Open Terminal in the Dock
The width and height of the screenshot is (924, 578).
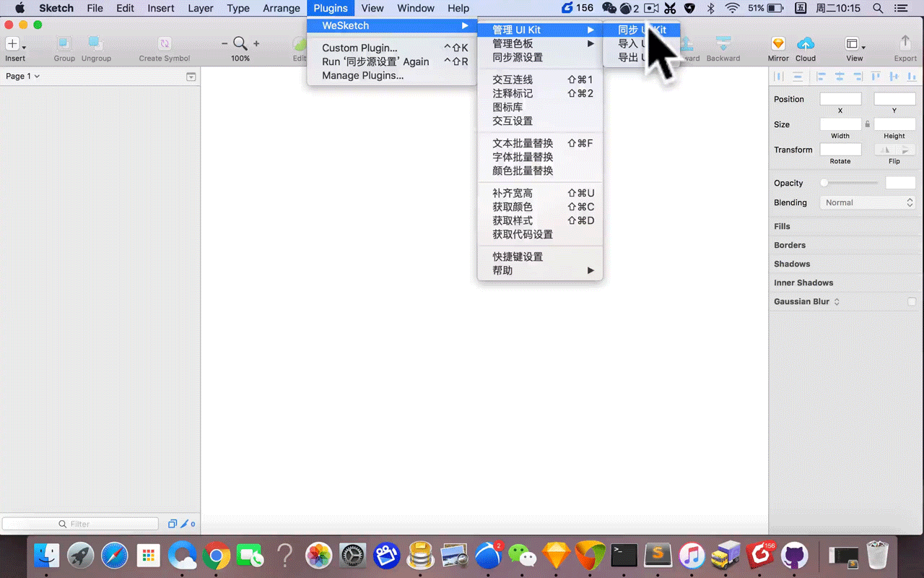[624, 556]
